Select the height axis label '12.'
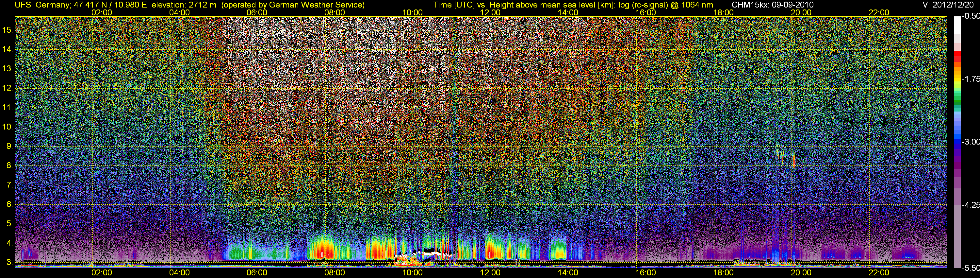 point(8,88)
